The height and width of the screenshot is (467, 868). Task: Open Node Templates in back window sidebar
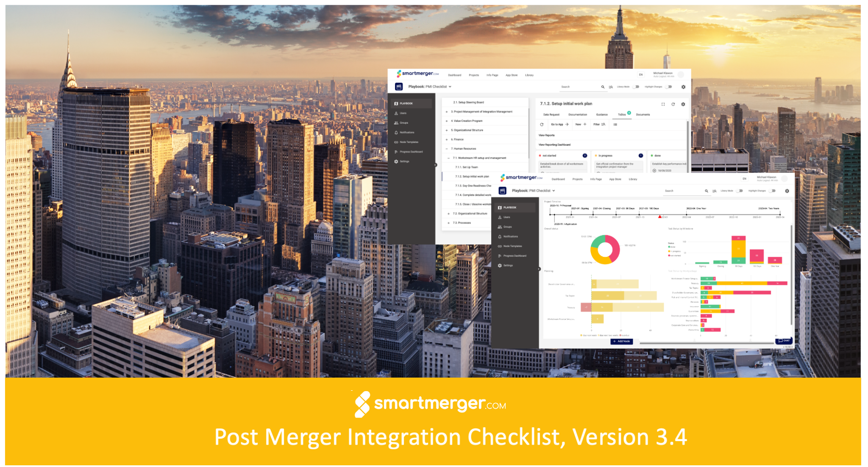(406, 142)
